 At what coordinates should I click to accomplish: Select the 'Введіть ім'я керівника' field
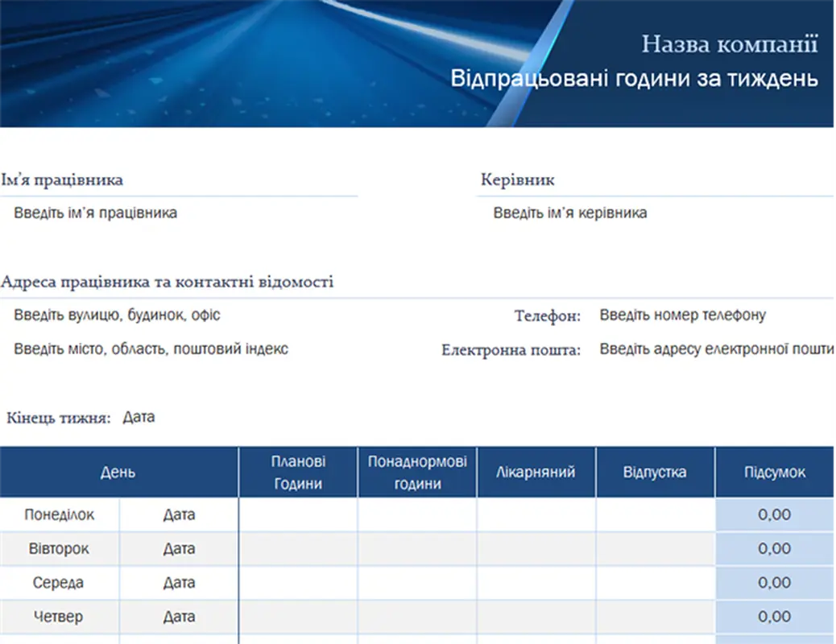[570, 213]
